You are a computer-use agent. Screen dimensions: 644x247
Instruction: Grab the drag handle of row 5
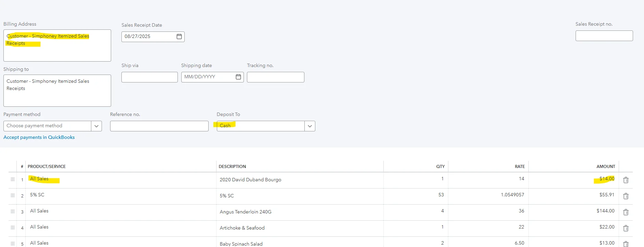click(13, 244)
